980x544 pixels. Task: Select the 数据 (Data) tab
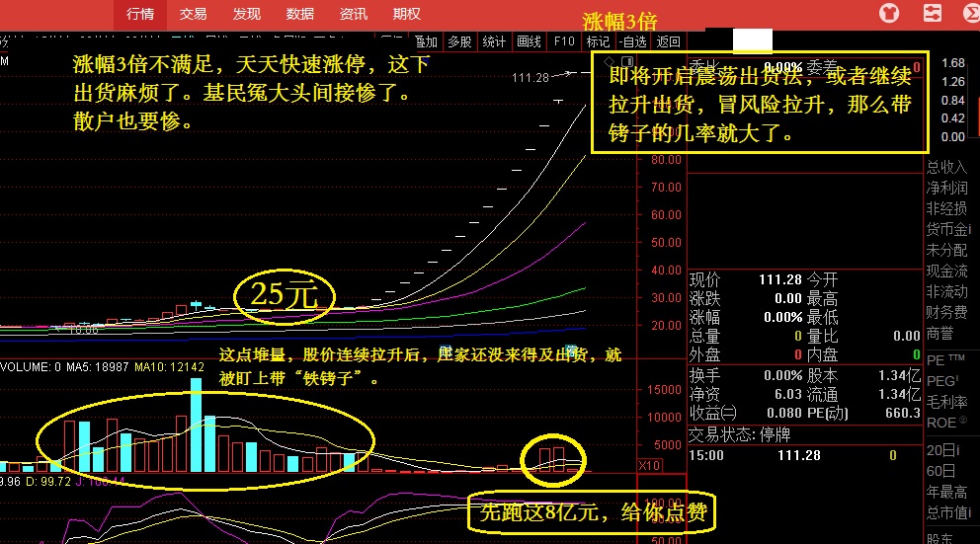point(300,14)
